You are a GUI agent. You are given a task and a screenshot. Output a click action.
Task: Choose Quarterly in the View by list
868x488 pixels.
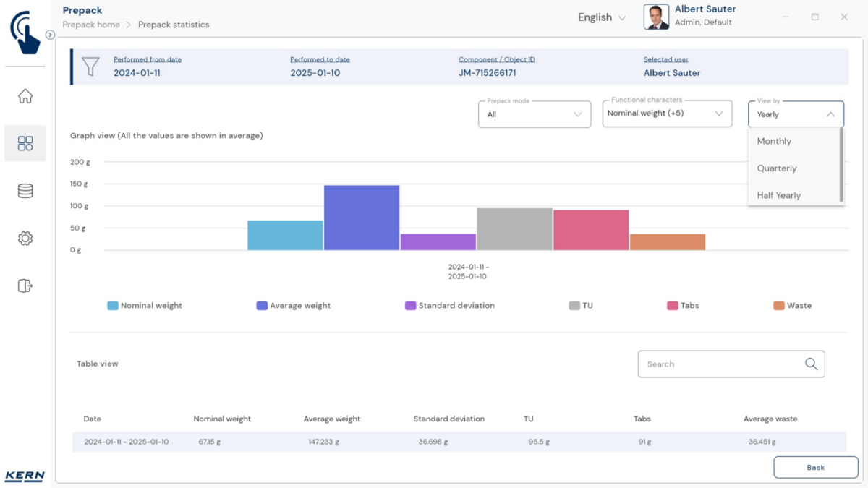point(777,168)
